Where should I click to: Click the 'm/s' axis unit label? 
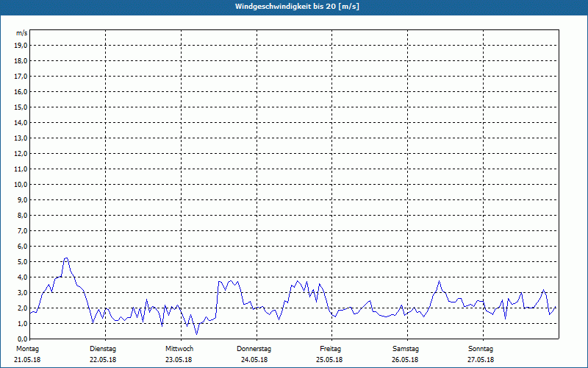click(22, 33)
